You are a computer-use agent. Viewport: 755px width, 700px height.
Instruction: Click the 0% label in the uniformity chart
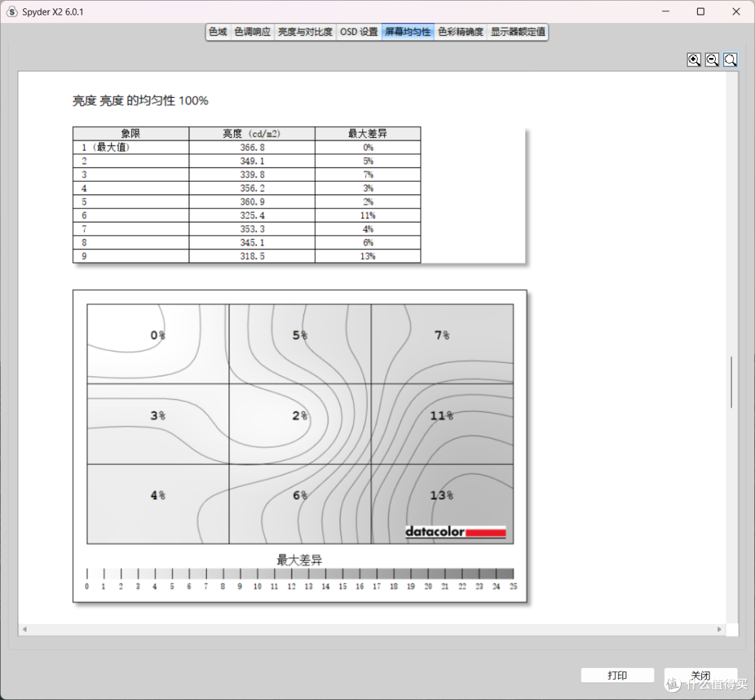pyautogui.click(x=158, y=335)
